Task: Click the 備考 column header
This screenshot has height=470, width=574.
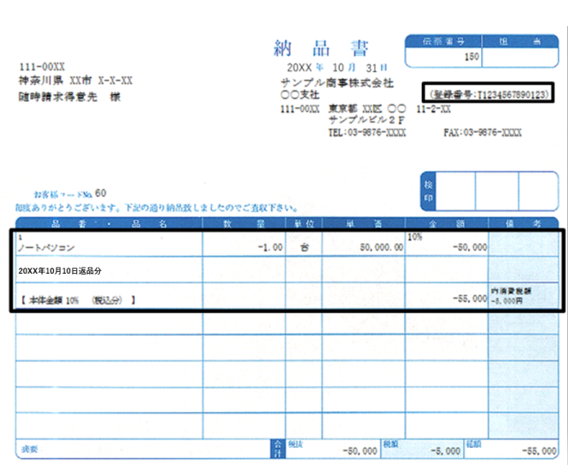Action: 523,223
